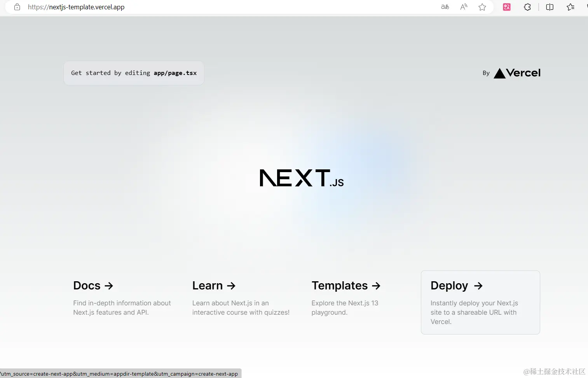The width and height of the screenshot is (588, 378).
Task: Open the translate page icon
Action: pos(445,7)
